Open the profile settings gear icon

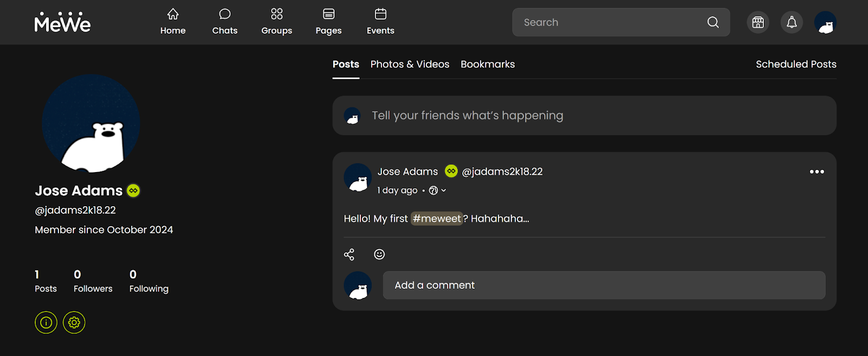tap(74, 322)
